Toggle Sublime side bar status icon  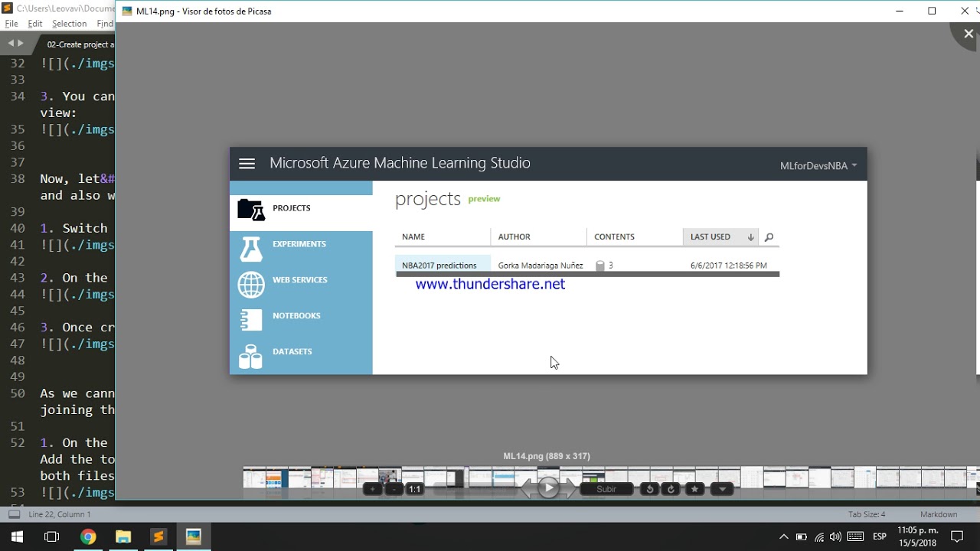[14, 514]
